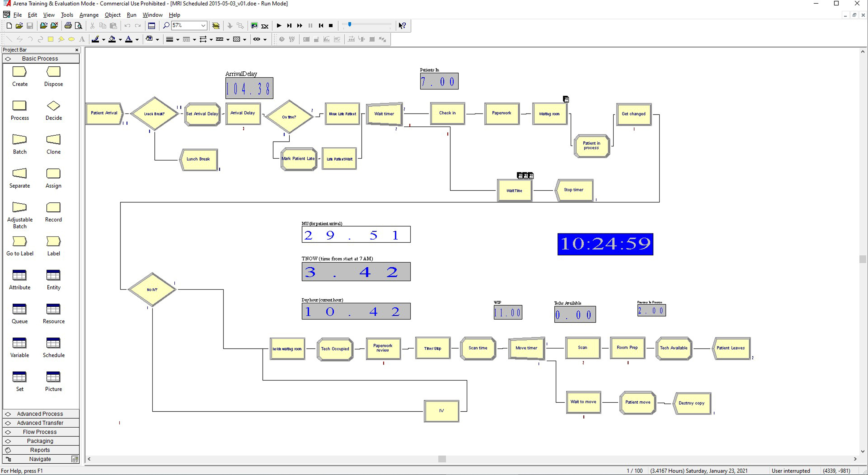Open the Reports panel
Screen dimensions: 868x475
pos(40,450)
